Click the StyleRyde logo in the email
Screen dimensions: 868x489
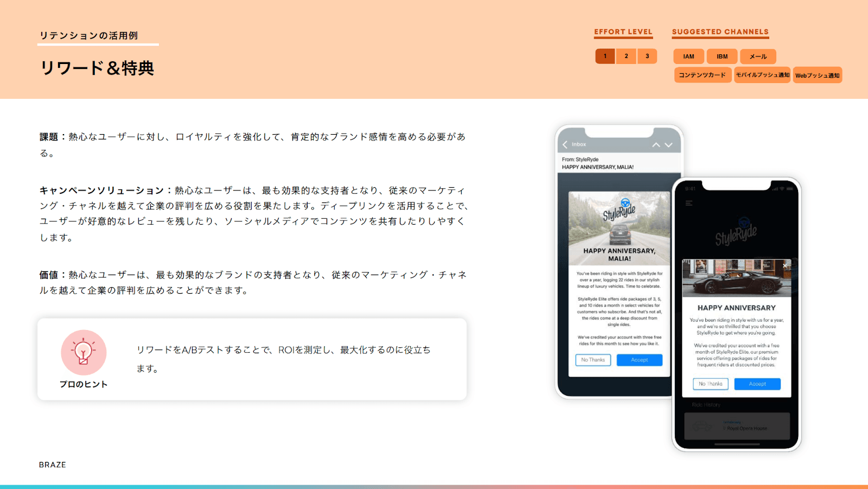point(619,211)
